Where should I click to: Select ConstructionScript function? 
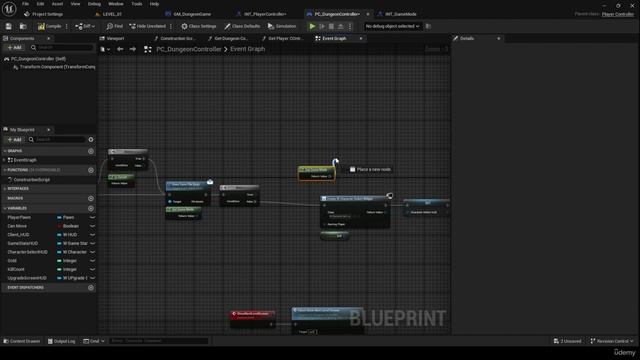(x=31, y=180)
